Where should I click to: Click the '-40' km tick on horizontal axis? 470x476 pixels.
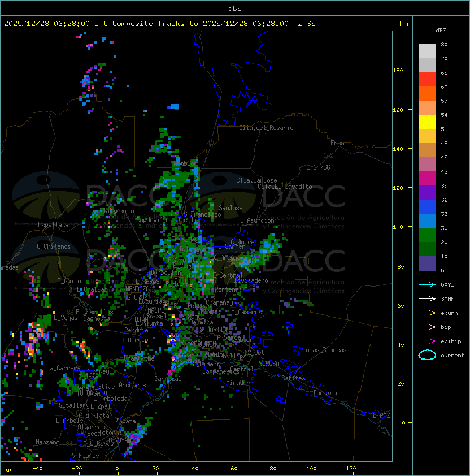[38, 469]
